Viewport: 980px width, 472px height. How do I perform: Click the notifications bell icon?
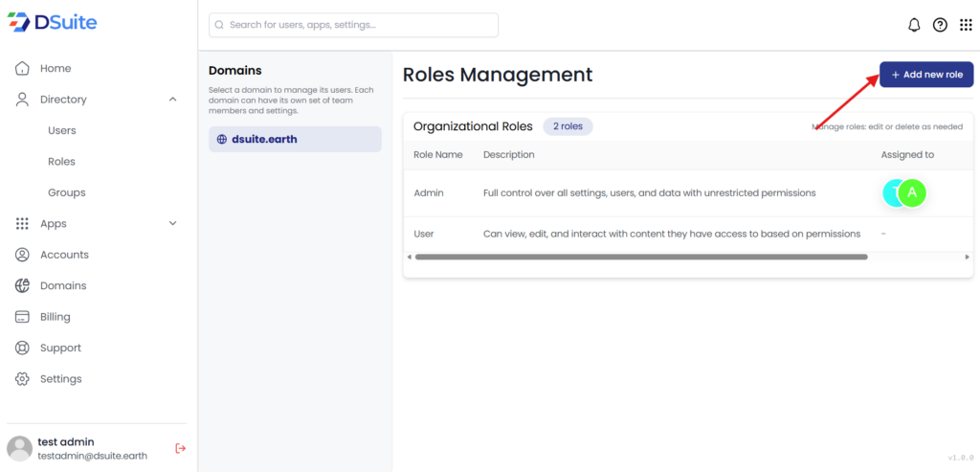914,25
